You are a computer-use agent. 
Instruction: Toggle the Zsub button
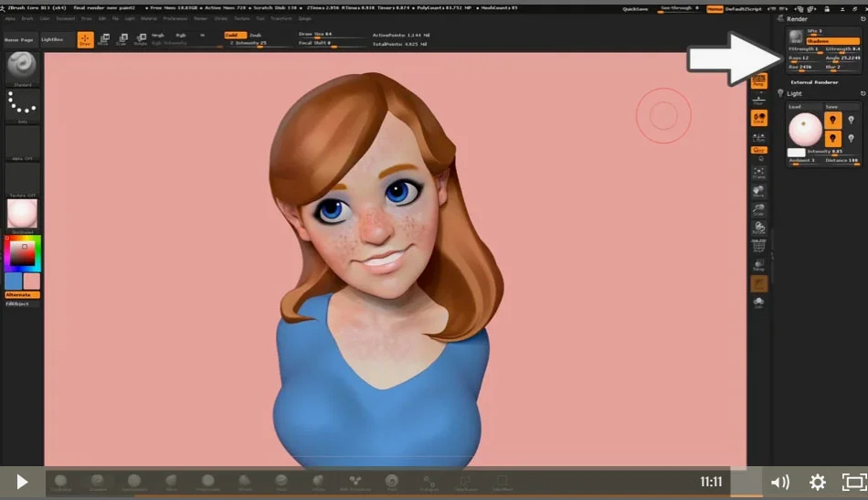[x=255, y=35]
